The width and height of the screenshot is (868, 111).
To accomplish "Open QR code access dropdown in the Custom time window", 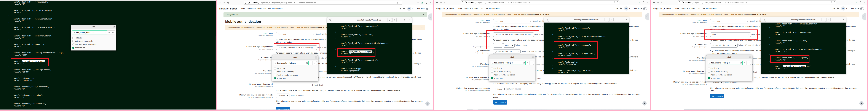I will point(507,51).
